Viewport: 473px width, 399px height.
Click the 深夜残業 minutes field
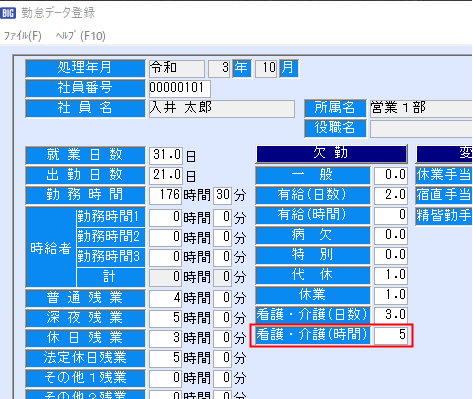pos(223,318)
